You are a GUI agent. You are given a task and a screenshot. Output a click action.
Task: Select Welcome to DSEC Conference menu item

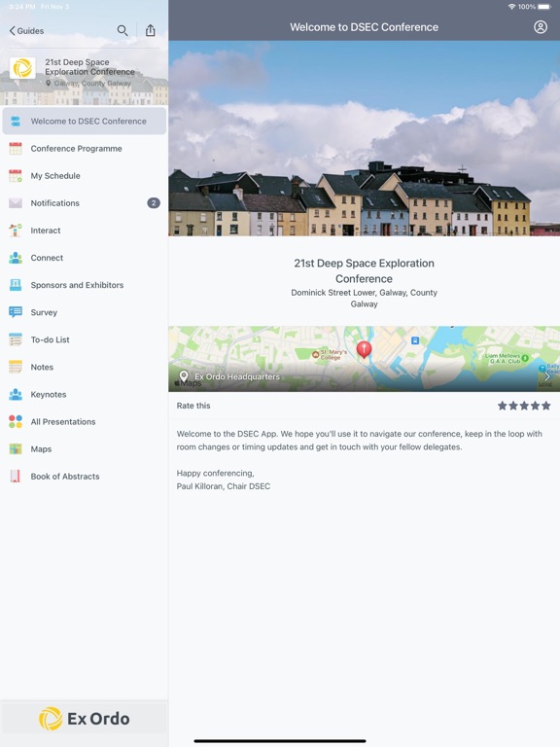coord(85,121)
